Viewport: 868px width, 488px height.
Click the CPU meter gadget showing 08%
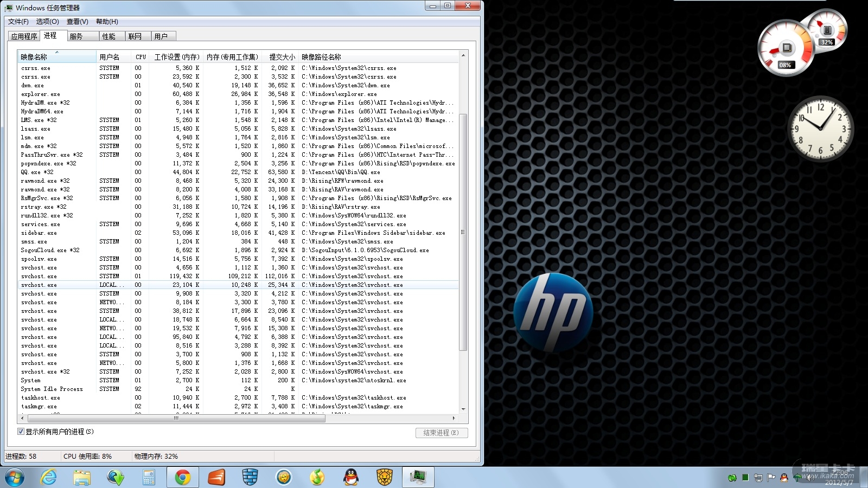(x=786, y=48)
